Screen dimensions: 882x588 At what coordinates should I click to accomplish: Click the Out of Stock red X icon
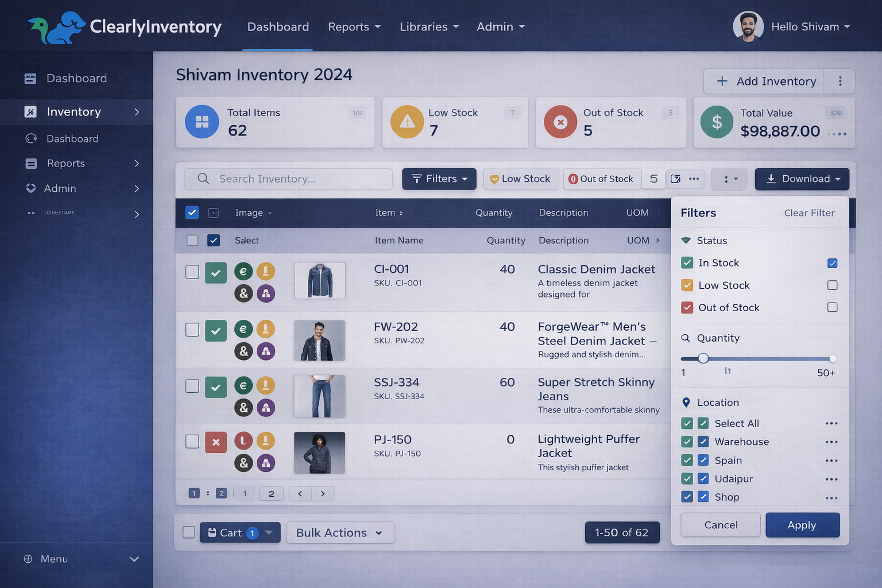[560, 122]
